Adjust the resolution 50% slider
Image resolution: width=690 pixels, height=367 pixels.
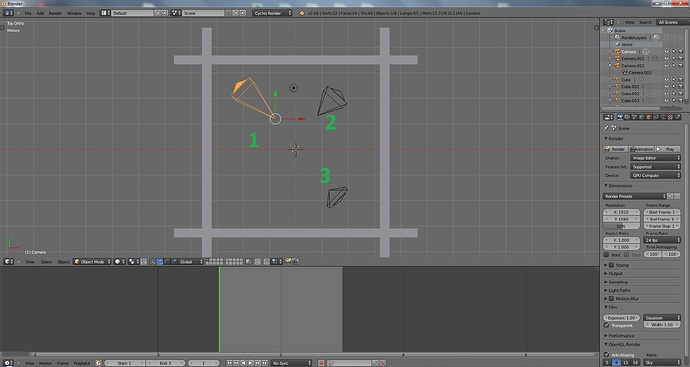click(621, 226)
